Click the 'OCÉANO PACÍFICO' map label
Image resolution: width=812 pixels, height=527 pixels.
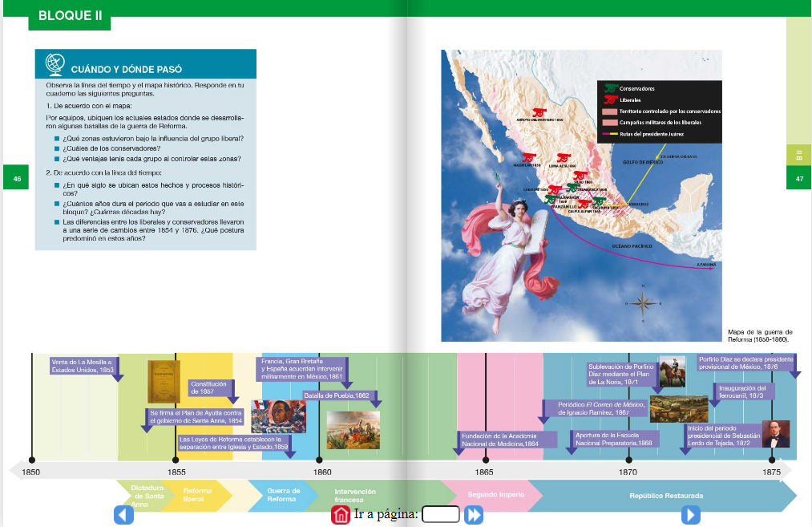click(632, 246)
